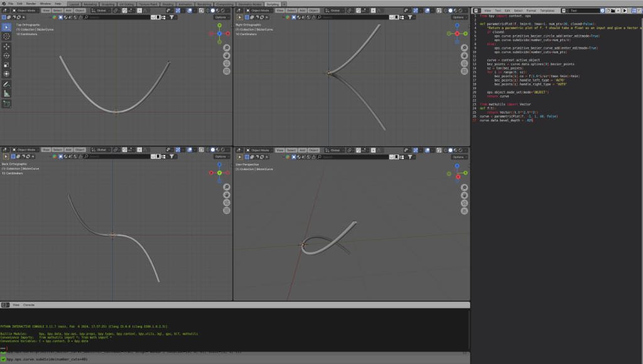The width and height of the screenshot is (643, 364).
Task: Toggle X-ray display in the top-left viewport
Action: pyautogui.click(x=202, y=11)
